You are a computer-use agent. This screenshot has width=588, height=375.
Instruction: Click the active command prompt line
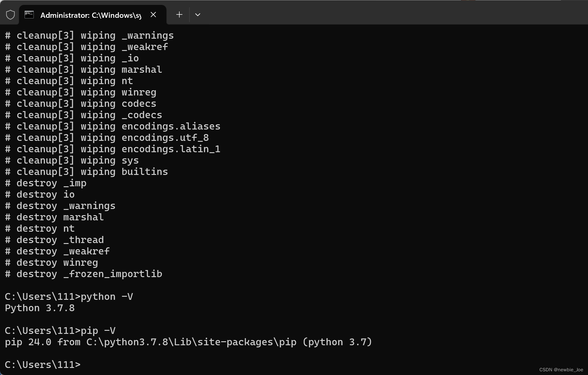43,365
